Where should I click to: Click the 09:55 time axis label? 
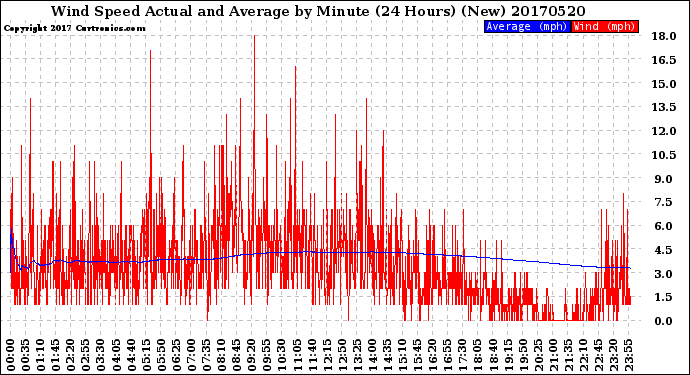pyautogui.click(x=267, y=355)
